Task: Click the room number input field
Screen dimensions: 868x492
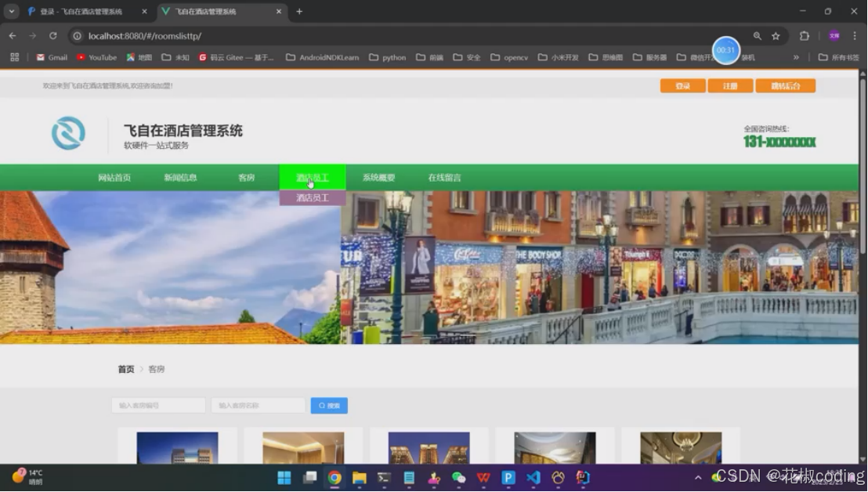Action: point(159,405)
